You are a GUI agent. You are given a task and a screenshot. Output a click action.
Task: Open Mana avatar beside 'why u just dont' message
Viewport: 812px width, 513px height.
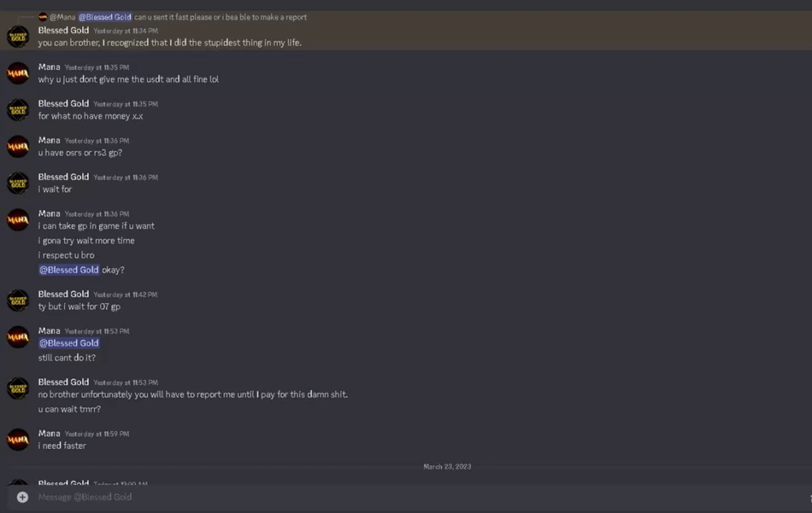click(x=18, y=73)
